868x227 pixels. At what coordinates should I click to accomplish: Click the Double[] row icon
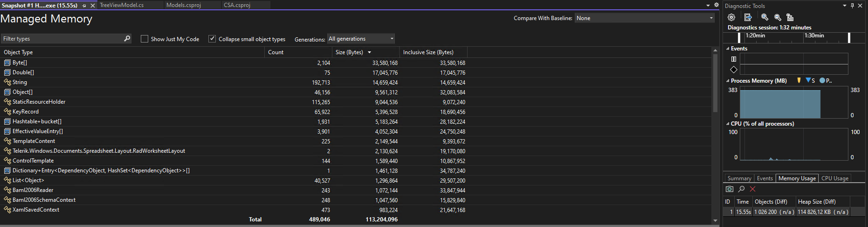[x=7, y=72]
